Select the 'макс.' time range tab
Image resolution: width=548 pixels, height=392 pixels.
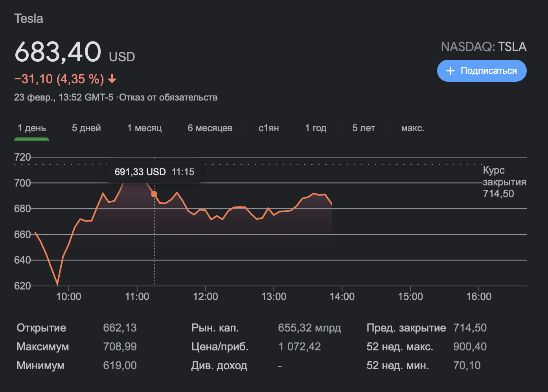point(412,128)
